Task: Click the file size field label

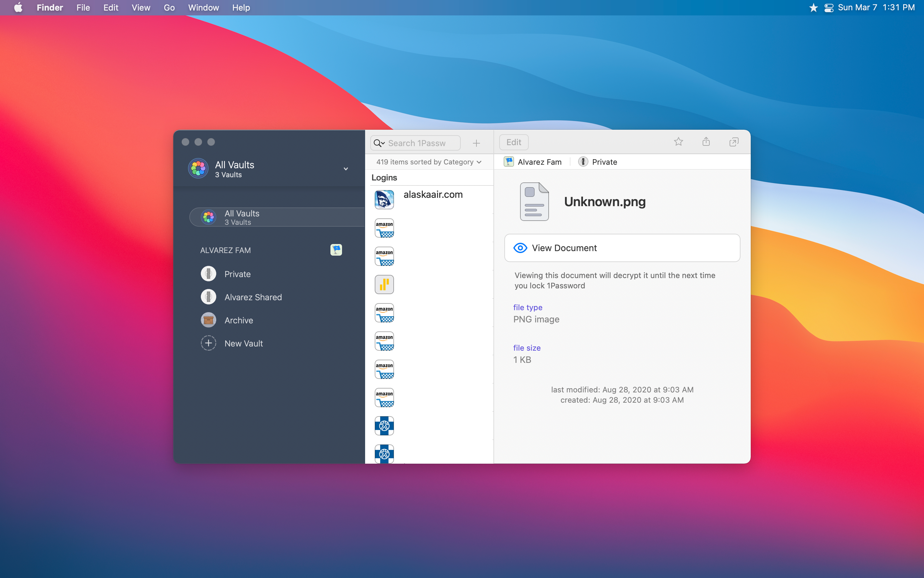Action: click(527, 348)
